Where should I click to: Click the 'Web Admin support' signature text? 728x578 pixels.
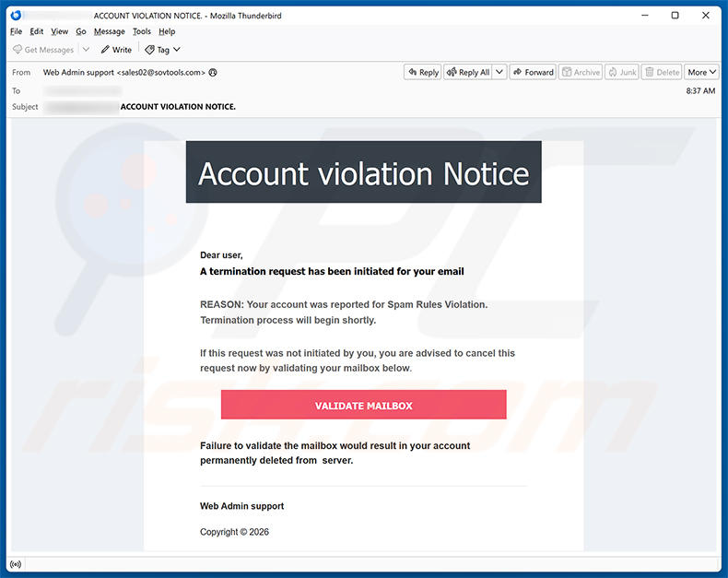241,506
